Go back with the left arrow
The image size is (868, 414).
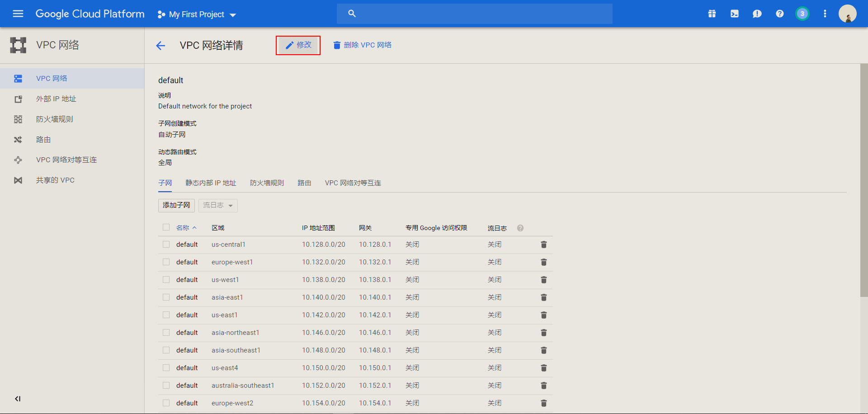pyautogui.click(x=160, y=45)
